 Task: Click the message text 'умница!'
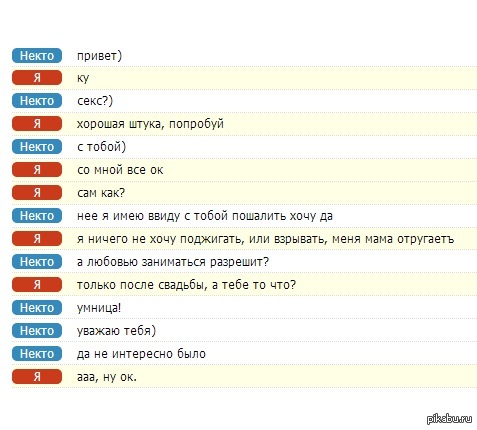pos(99,308)
